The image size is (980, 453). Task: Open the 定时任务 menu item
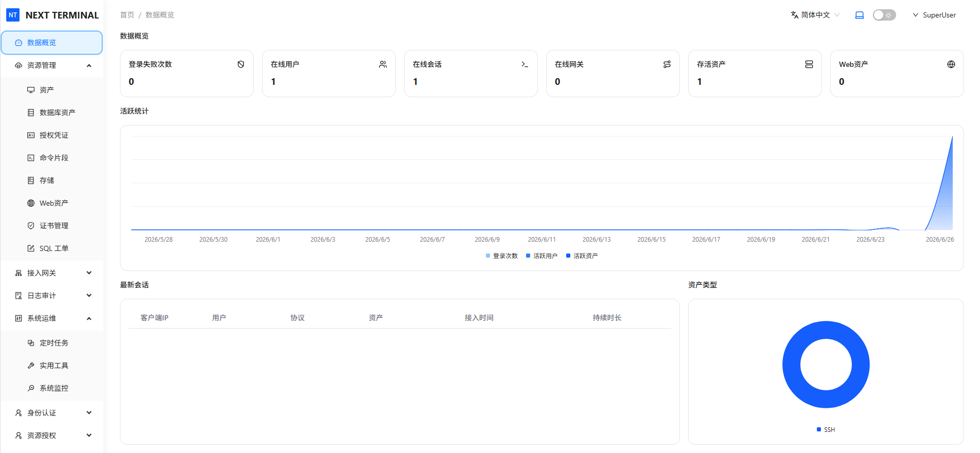tap(52, 343)
